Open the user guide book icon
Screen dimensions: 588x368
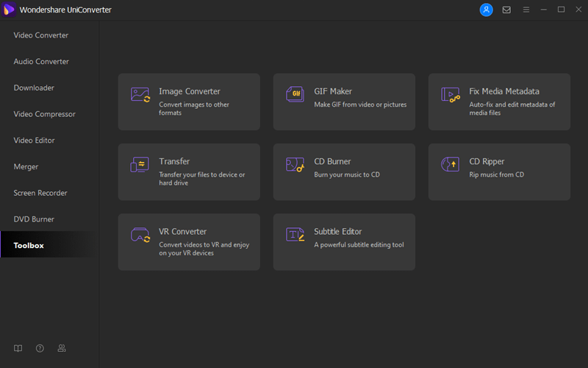18,348
